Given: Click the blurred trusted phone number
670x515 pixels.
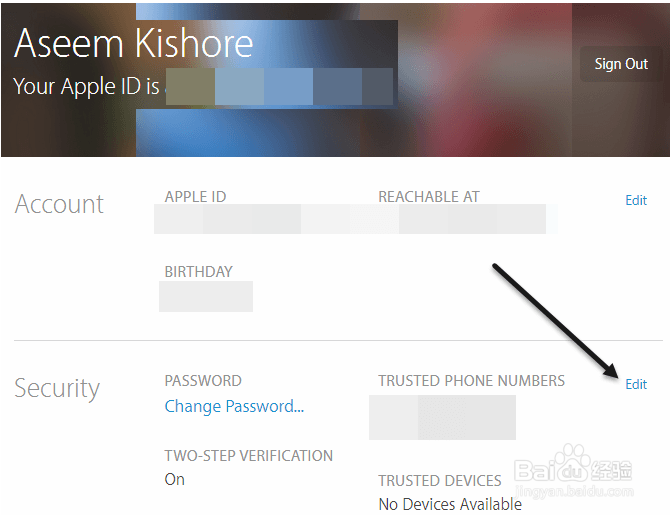Looking at the screenshot, I should point(442,417).
